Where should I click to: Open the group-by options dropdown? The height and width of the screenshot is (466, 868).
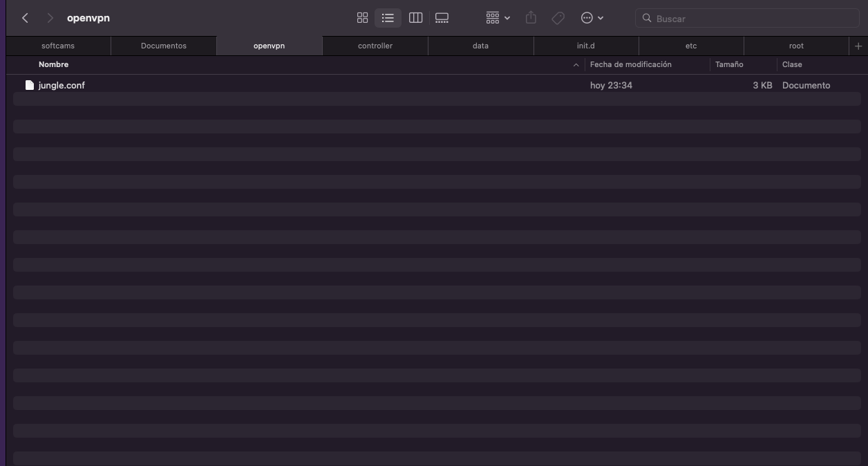(498, 18)
